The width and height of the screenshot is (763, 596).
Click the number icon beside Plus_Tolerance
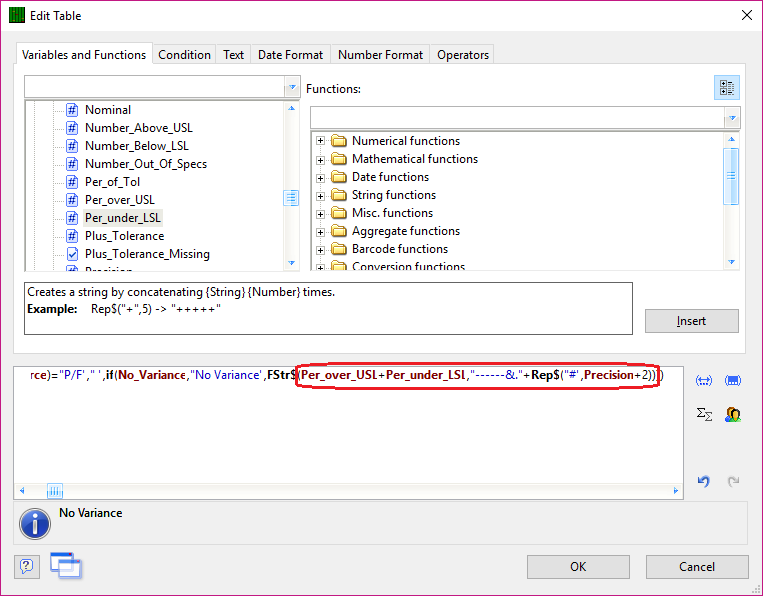click(x=72, y=236)
